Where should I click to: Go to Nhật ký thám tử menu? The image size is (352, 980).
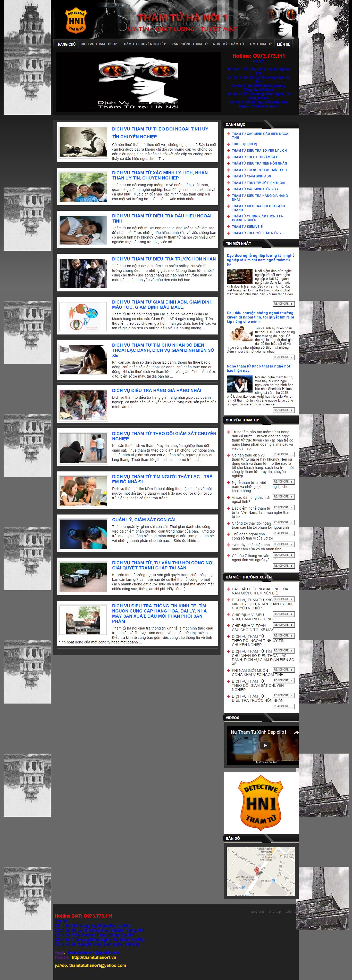coord(229,45)
